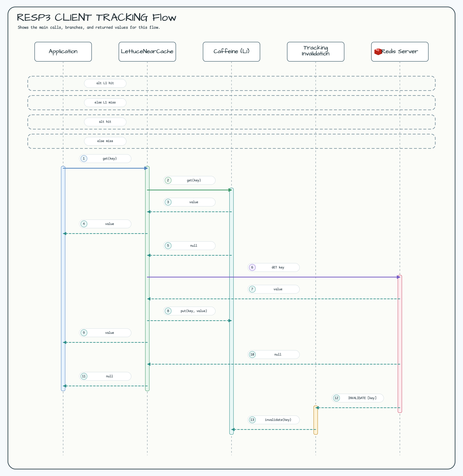The height and width of the screenshot is (476, 463).
Task: Select the Redis Server participant box
Action: pos(399,51)
